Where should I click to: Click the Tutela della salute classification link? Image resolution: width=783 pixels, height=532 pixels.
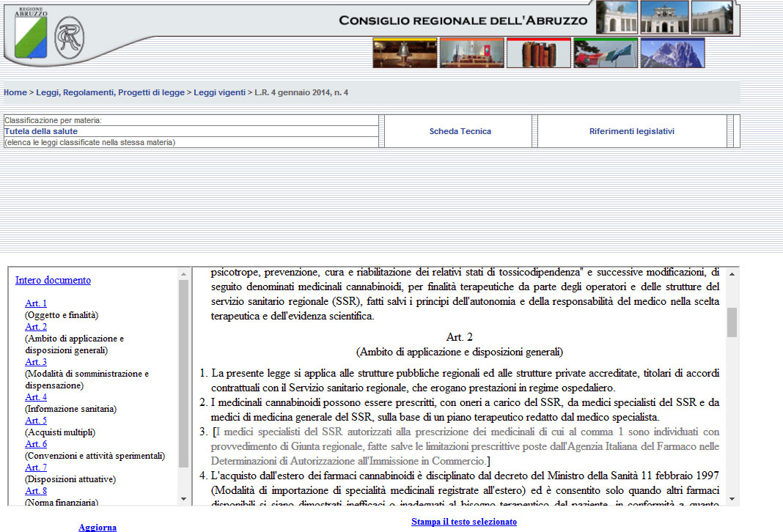pos(41,132)
